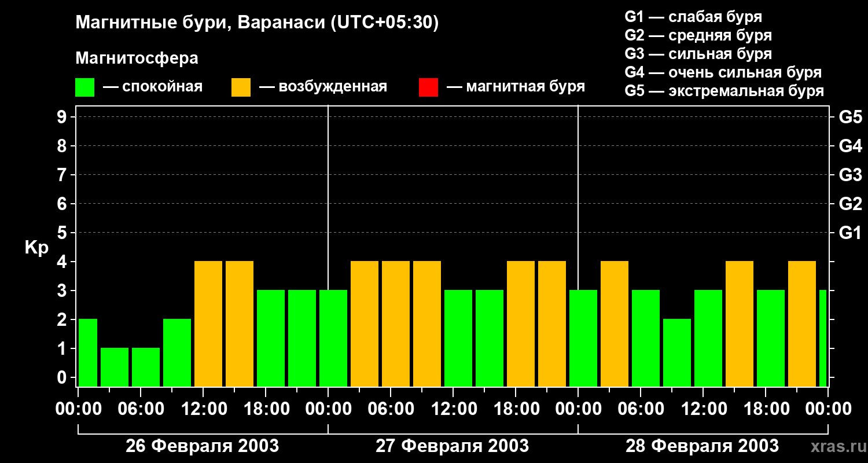Click the orange 'возбужденная' legend swatch
The height and width of the screenshot is (463, 868).
click(x=241, y=87)
